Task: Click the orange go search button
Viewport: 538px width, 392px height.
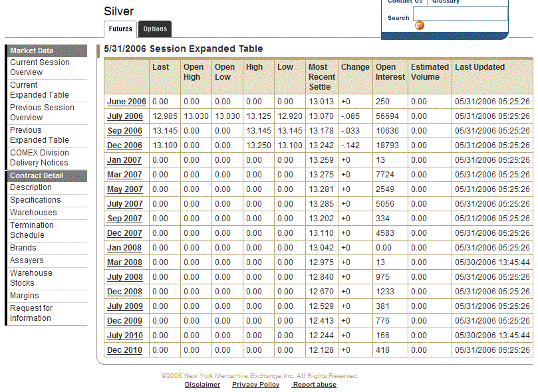Action: click(419, 25)
